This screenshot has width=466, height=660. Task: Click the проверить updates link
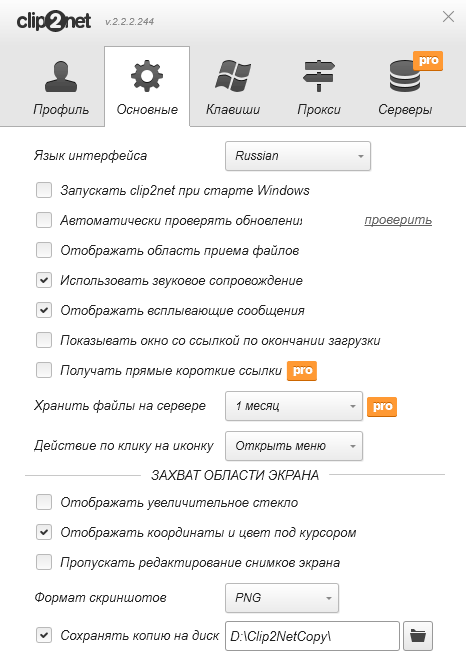point(398,220)
